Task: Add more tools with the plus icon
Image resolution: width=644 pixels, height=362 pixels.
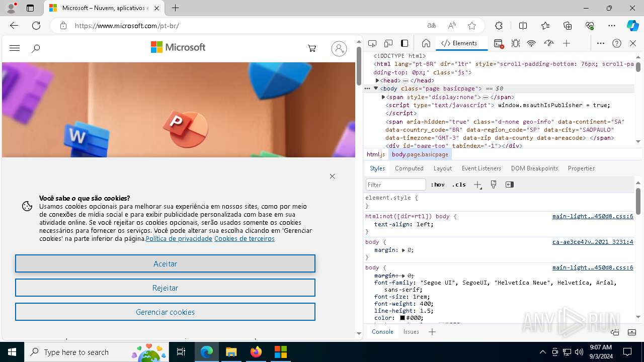Action: (x=567, y=43)
